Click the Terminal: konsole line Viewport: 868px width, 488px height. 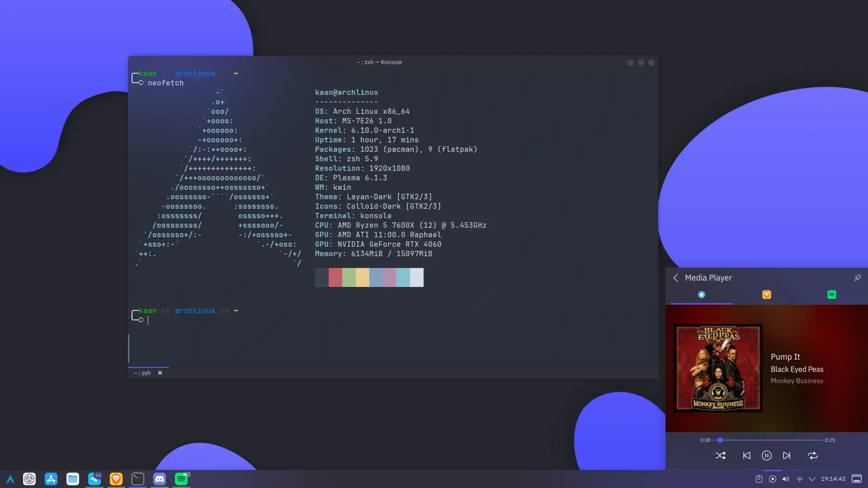point(353,216)
